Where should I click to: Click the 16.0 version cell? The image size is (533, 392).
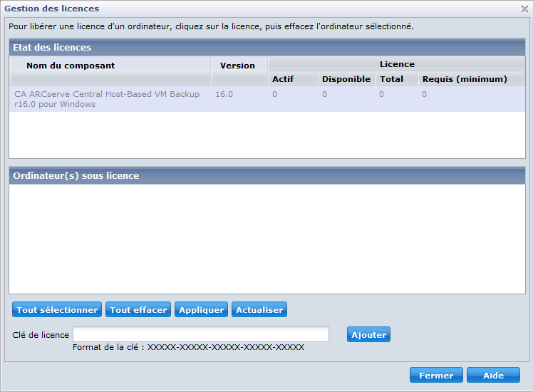[224, 94]
